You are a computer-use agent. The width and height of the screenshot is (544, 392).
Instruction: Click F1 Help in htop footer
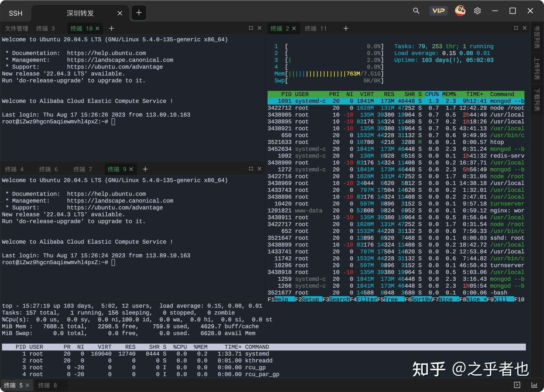(281, 299)
